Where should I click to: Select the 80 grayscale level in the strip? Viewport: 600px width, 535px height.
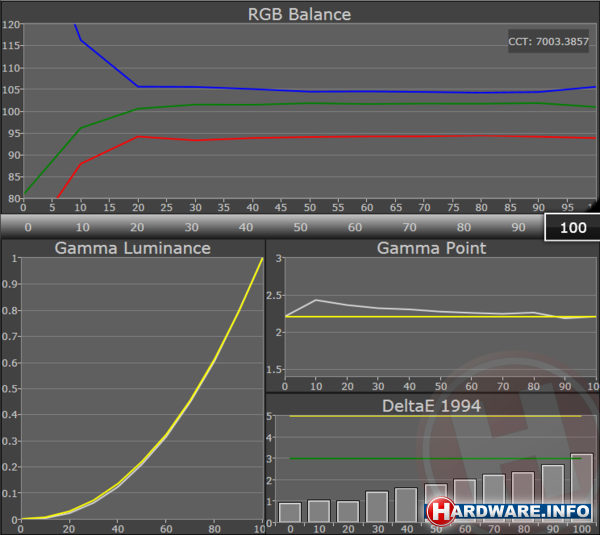pyautogui.click(x=463, y=227)
